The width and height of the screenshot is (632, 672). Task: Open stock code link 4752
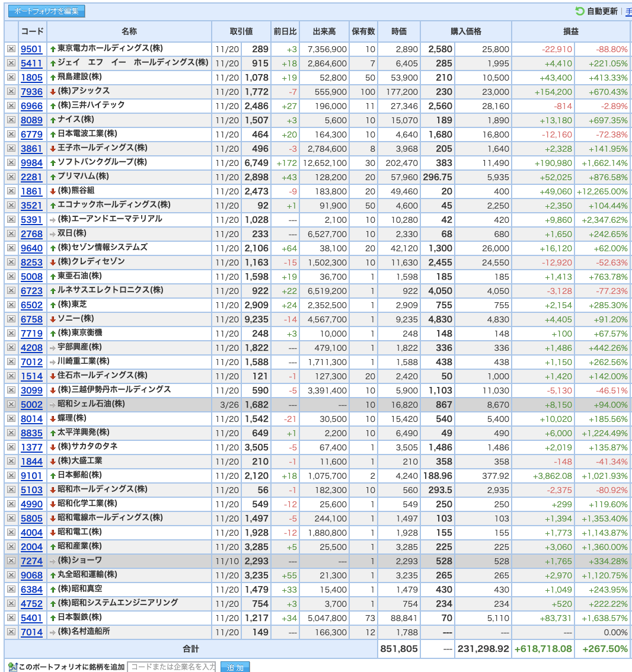pyautogui.click(x=32, y=604)
